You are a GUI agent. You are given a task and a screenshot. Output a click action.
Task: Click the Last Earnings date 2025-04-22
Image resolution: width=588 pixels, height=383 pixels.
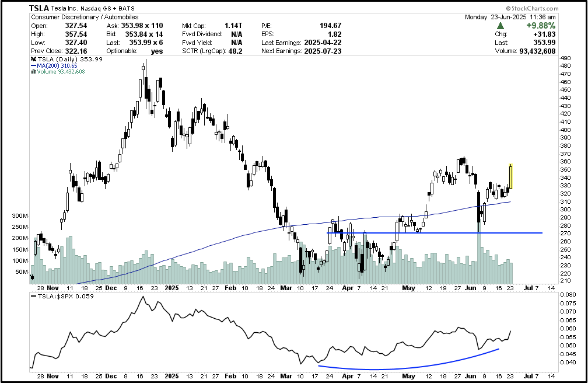pyautogui.click(x=323, y=43)
